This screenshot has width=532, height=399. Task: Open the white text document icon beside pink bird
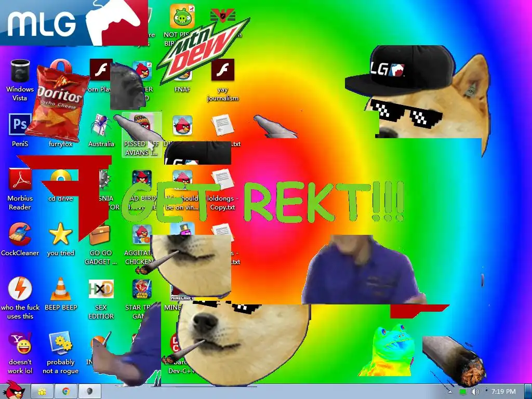click(x=222, y=125)
